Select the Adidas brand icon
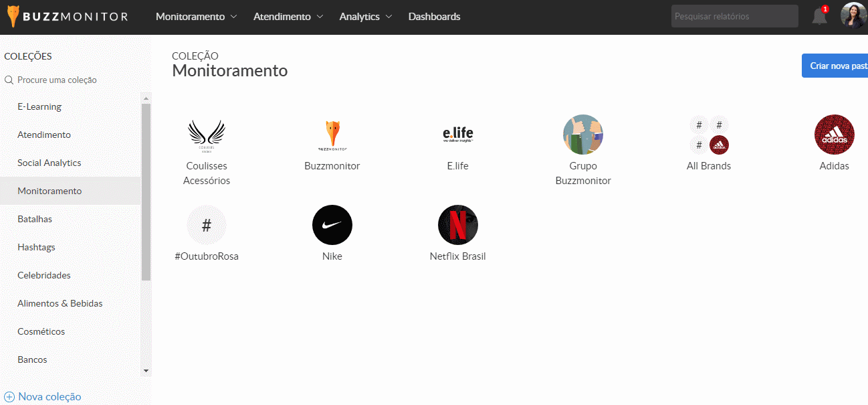This screenshot has height=405, width=868. [834, 135]
